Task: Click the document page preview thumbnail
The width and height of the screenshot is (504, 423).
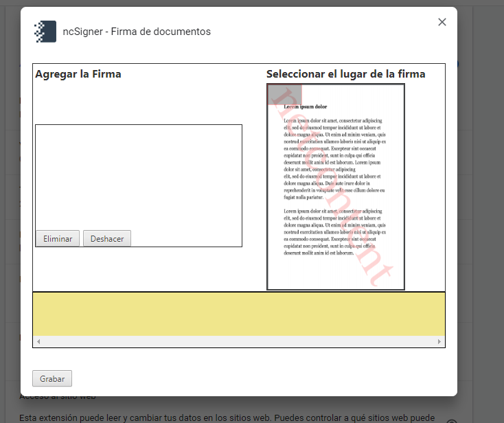Action: pos(336,187)
